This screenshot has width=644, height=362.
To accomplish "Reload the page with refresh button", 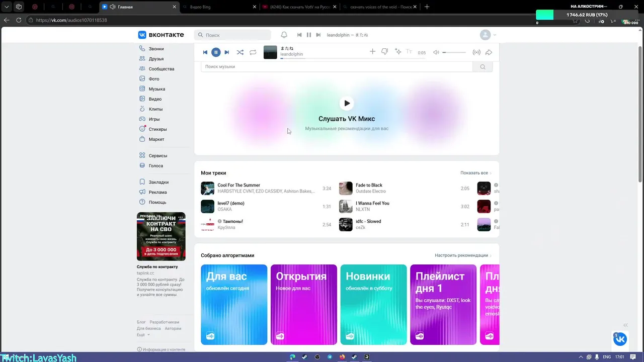I will tap(19, 20).
